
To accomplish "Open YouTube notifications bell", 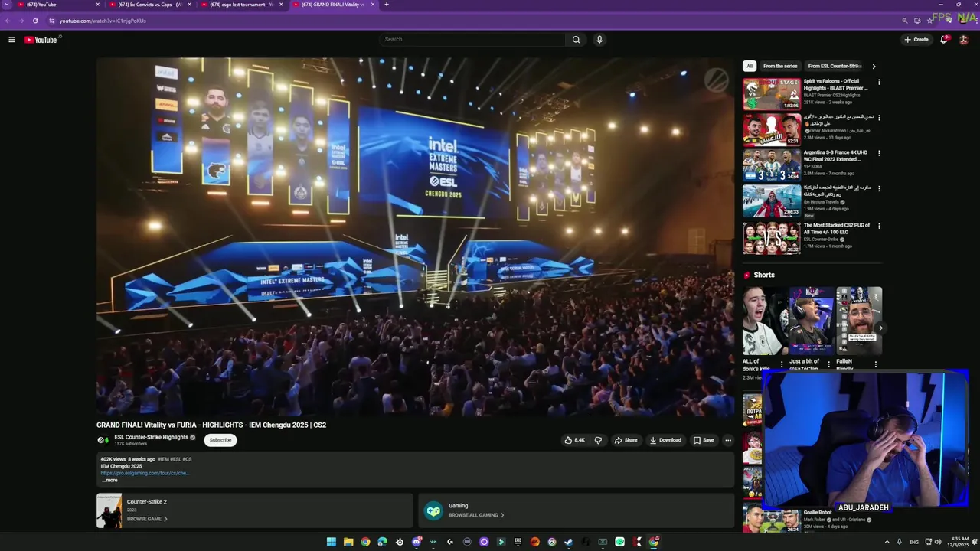I will click(x=944, y=40).
